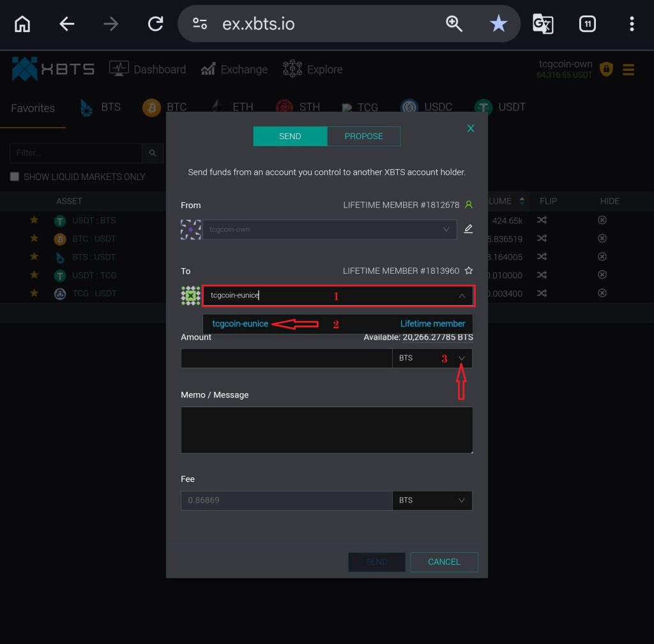Open the Exchange menu item
Image resolution: width=654 pixels, height=644 pixels.
234,70
